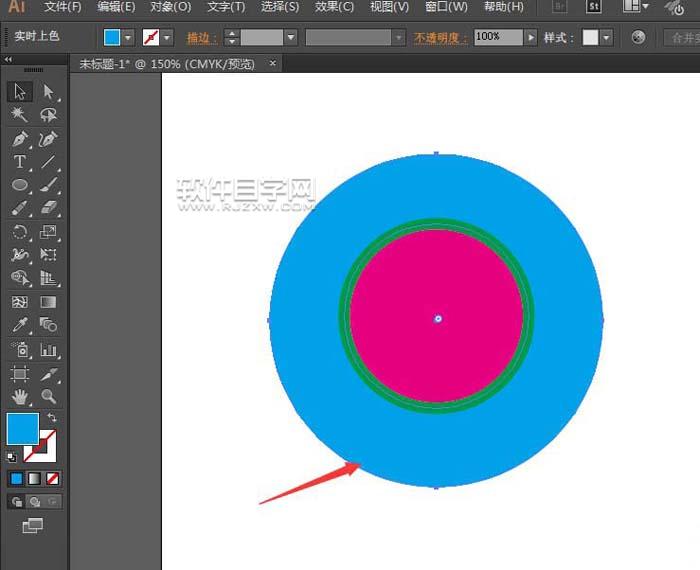Screen dimensions: 700x570
Task: Select the Hand tool
Action: pyautogui.click(x=19, y=397)
